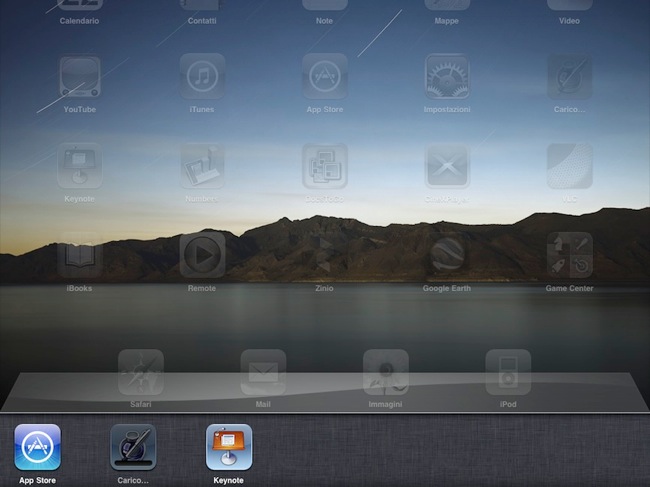Viewport: 650px width, 487px height.
Task: Open the DocsToGo app
Action: click(x=325, y=166)
